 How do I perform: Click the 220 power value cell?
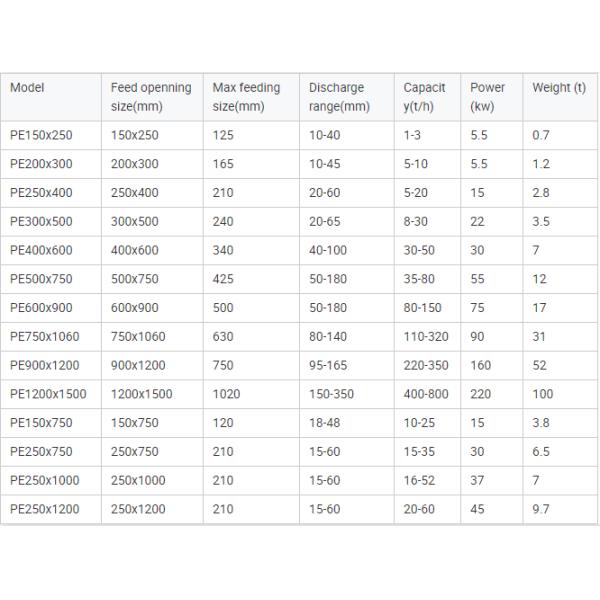480,396
